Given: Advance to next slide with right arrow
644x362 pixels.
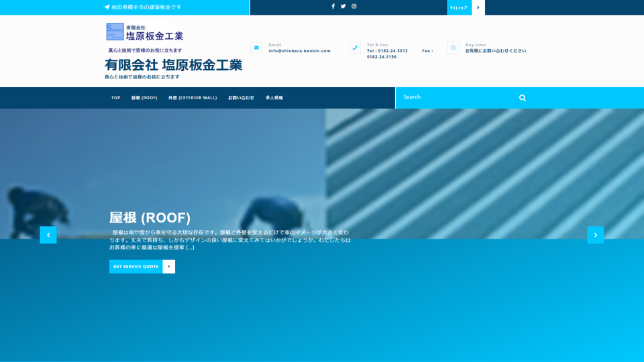Looking at the screenshot, I should (595, 235).
